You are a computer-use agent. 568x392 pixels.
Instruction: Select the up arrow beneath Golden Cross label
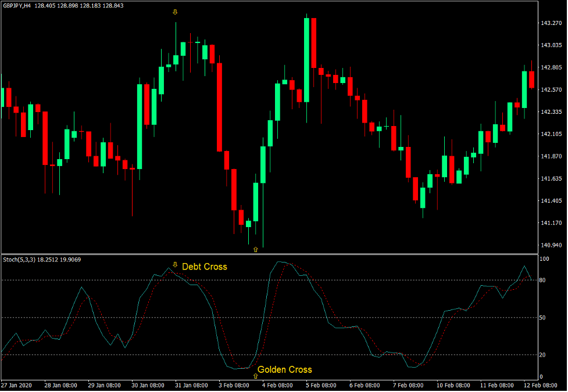pyautogui.click(x=255, y=376)
